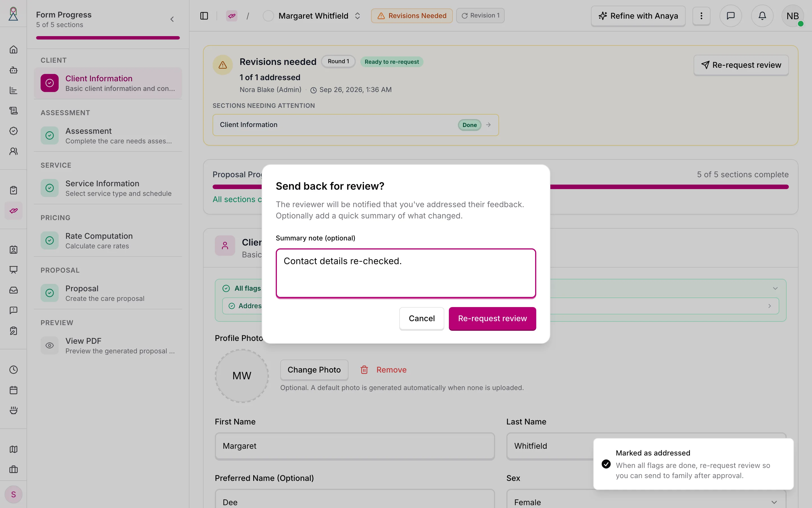The width and height of the screenshot is (812, 508).
Task: Select the highlighted handshake sidebar icon
Action: click(x=14, y=211)
